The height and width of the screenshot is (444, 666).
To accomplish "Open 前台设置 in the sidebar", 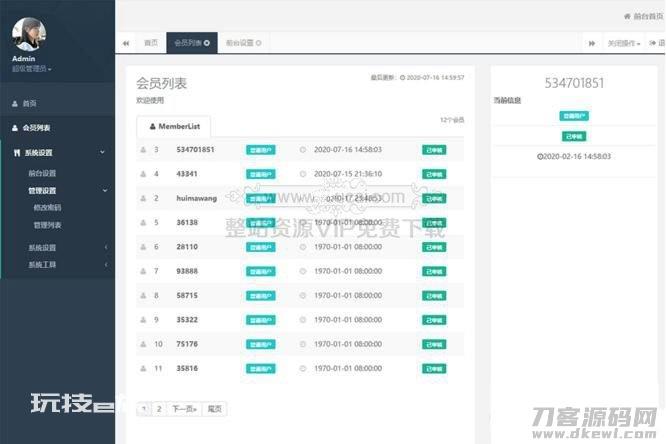I will 42,173.
